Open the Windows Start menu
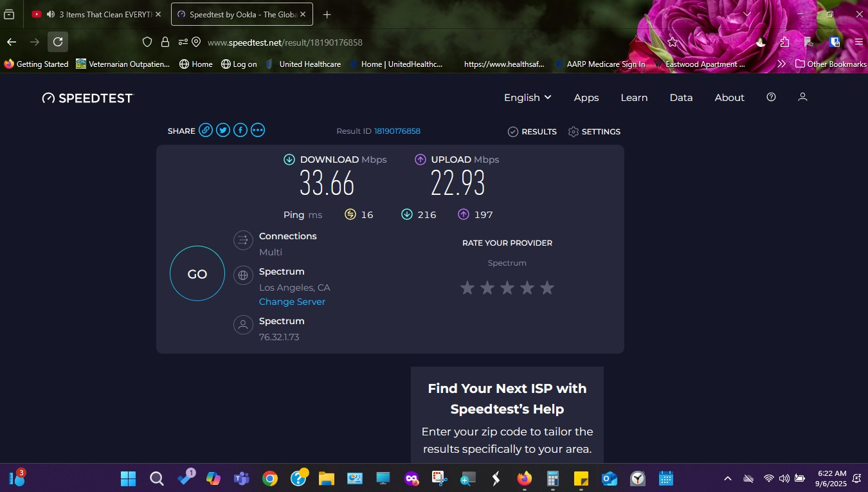 [128, 478]
